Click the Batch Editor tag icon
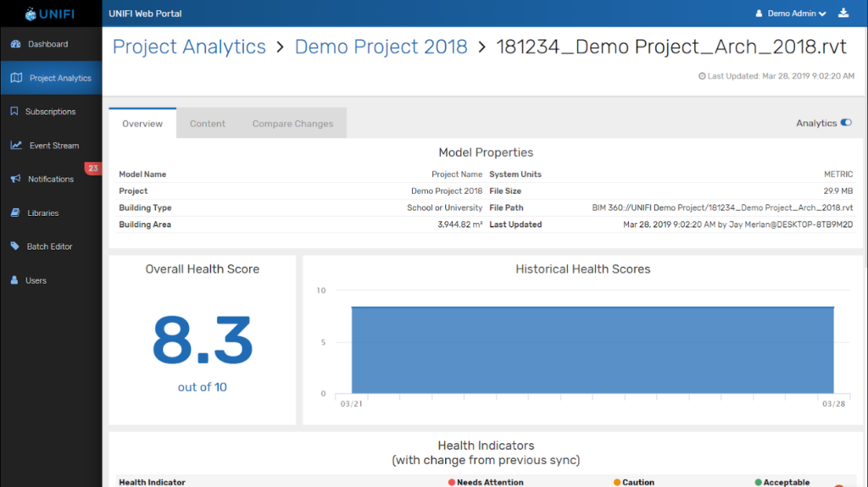Viewport: 868px width, 487px height. (15, 246)
